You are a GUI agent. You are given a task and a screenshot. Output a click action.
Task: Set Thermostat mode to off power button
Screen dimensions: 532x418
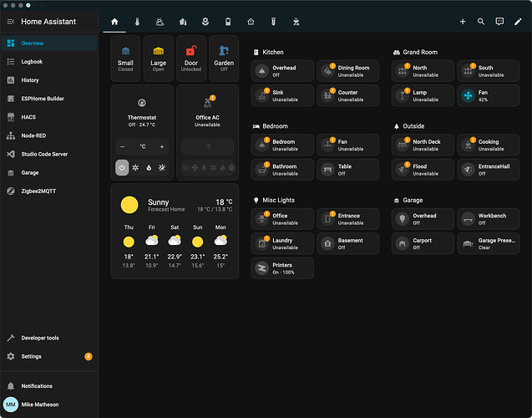click(x=122, y=167)
